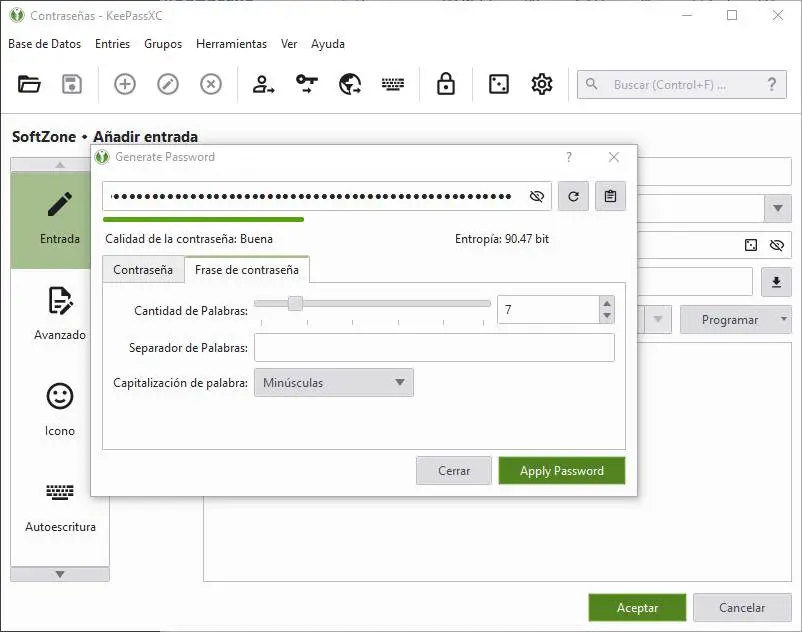Regenerate password refresh icon
Screen dimensions: 802x632
(x=573, y=196)
